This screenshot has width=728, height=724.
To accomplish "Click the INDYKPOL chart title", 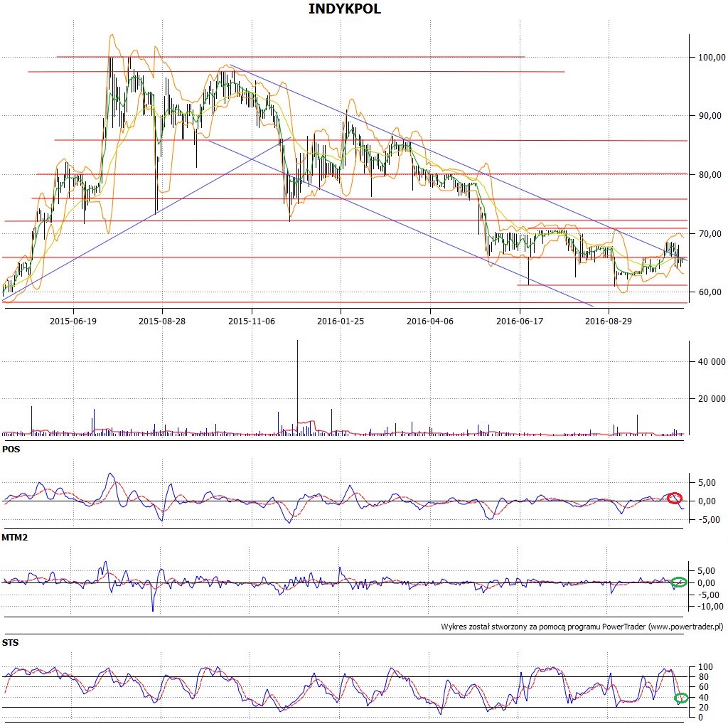I will pyautogui.click(x=345, y=9).
